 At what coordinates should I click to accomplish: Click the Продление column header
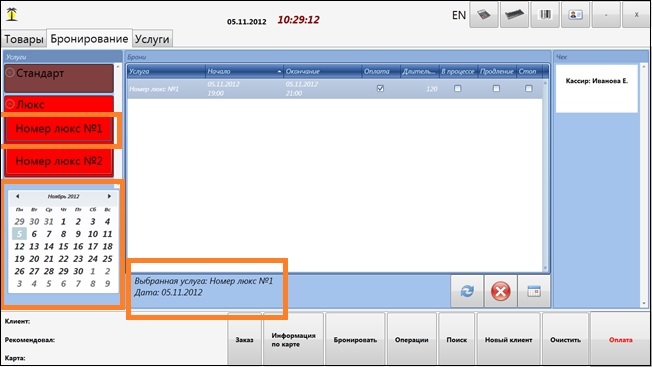click(x=496, y=71)
